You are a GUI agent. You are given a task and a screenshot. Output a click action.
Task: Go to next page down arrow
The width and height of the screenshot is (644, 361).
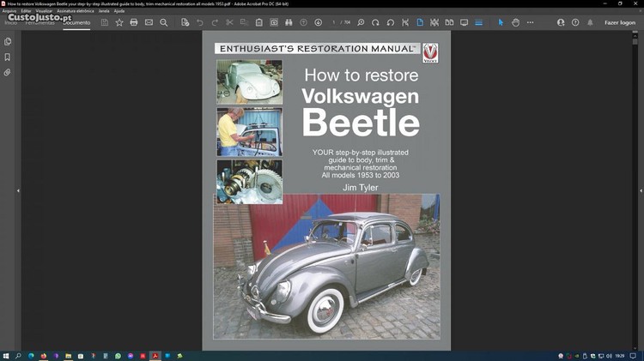tap(319, 22)
